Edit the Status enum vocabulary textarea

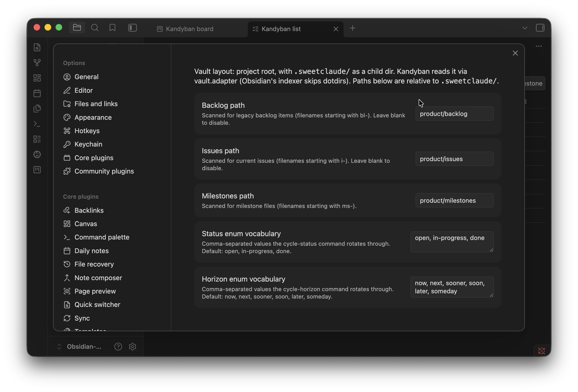pyautogui.click(x=452, y=242)
